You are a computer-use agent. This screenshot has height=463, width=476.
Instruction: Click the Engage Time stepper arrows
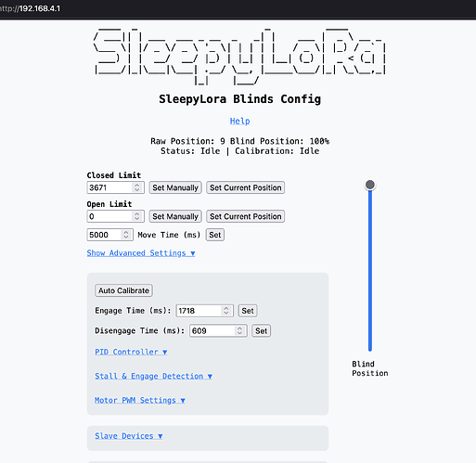pos(226,311)
